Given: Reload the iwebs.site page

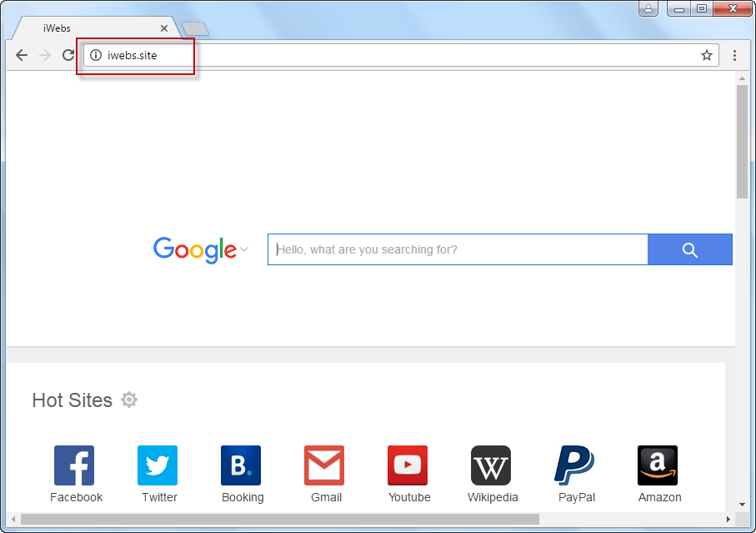Looking at the screenshot, I should 68,55.
